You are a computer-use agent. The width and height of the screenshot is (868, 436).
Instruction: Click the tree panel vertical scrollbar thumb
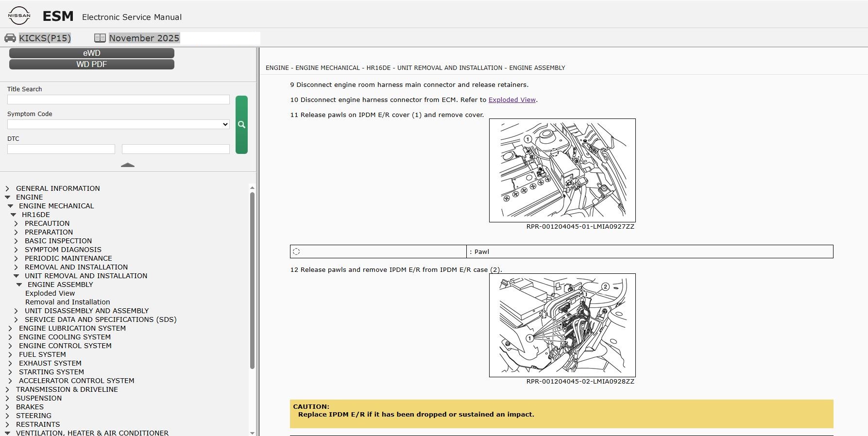(252, 281)
